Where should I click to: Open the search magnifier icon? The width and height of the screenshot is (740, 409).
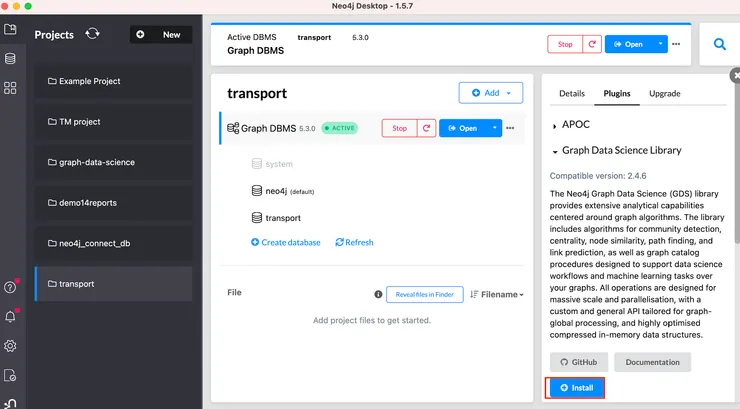tap(719, 44)
